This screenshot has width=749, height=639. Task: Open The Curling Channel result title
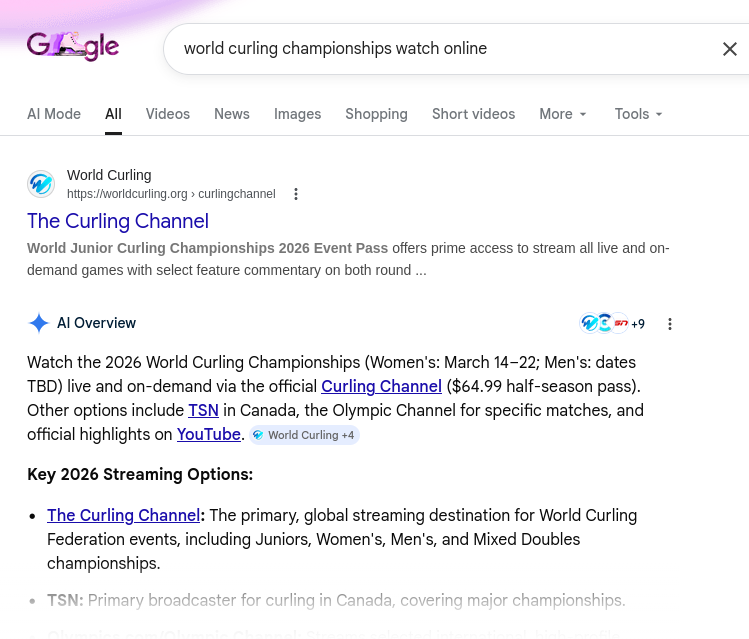point(118,221)
